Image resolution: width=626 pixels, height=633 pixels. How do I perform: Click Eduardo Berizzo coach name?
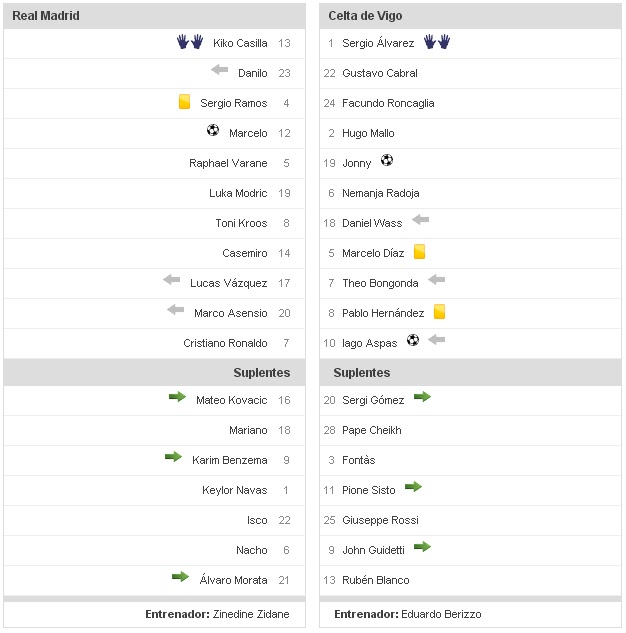click(x=441, y=614)
